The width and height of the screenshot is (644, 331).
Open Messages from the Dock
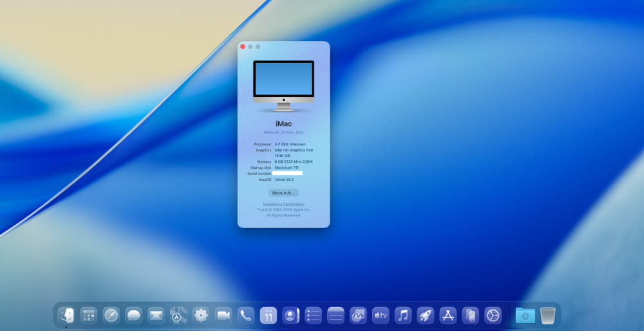[134, 316]
